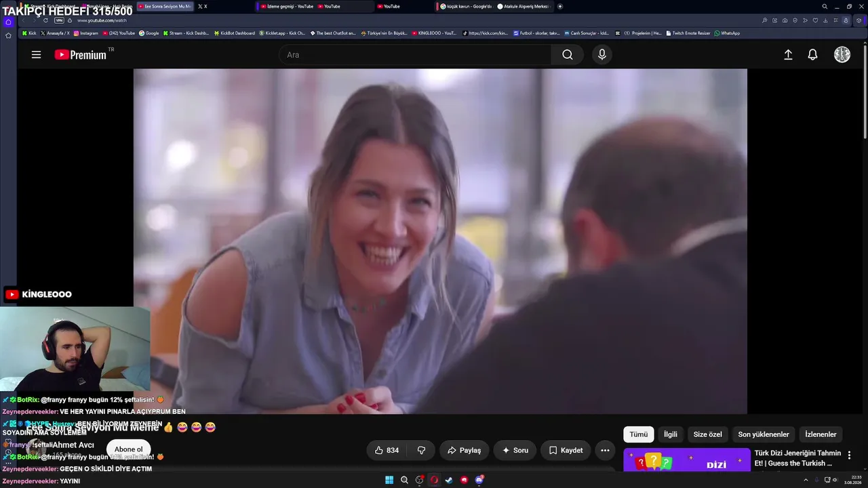The width and height of the screenshot is (868, 488).
Task: Show hidden system tray icons
Action: 806,480
